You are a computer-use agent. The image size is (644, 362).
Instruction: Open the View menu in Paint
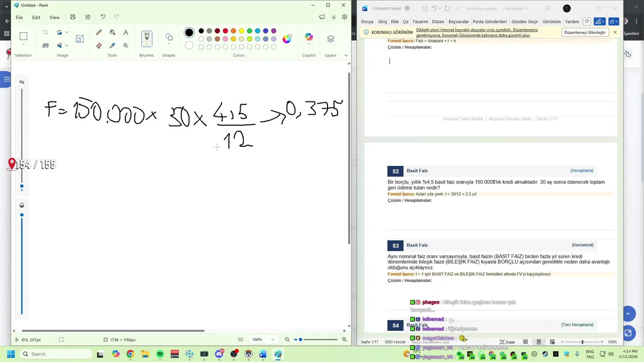[x=54, y=17]
